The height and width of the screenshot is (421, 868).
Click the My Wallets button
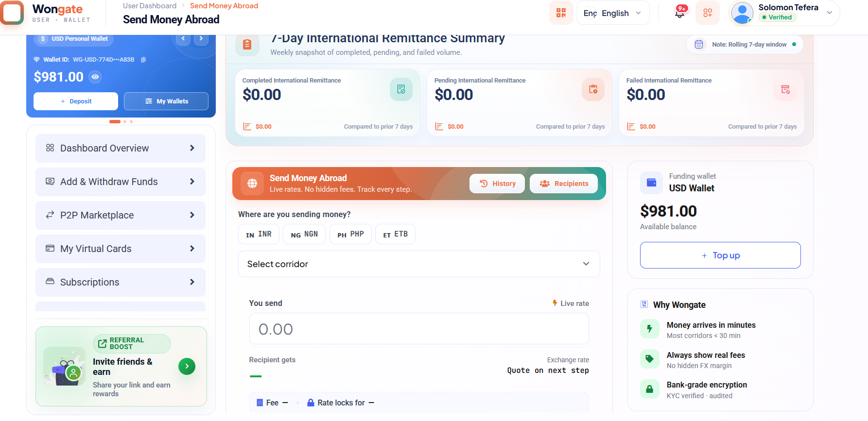(x=166, y=101)
